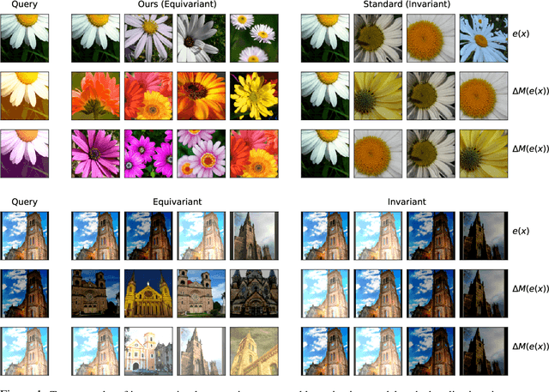Click the yellow flower in the Ours (Equivariant) grid
This screenshot has height=392, width=549.
(251, 93)
